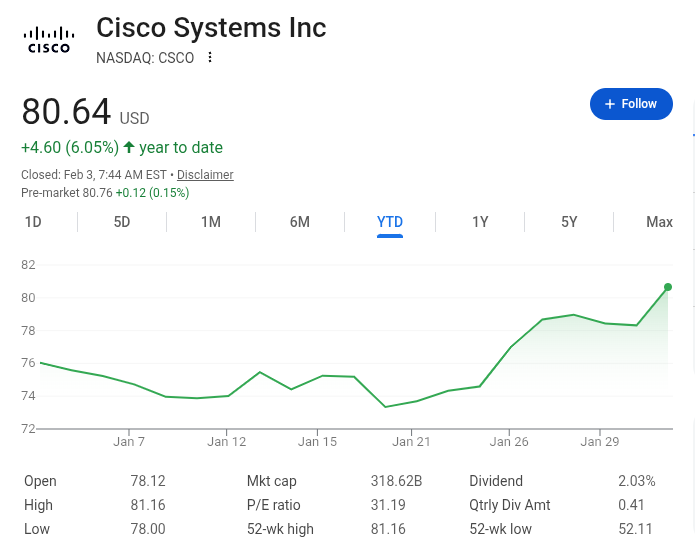The image size is (695, 559).
Task: Open the Disclaimer link
Action: coord(205,175)
